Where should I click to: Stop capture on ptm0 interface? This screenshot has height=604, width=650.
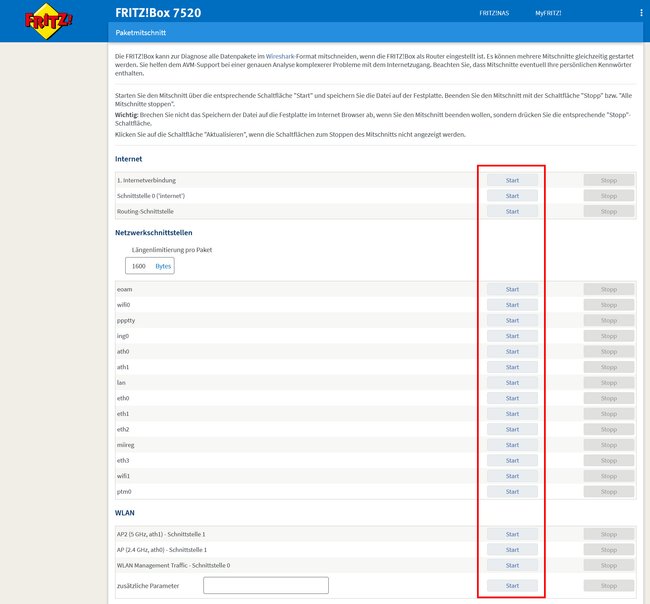(x=609, y=492)
